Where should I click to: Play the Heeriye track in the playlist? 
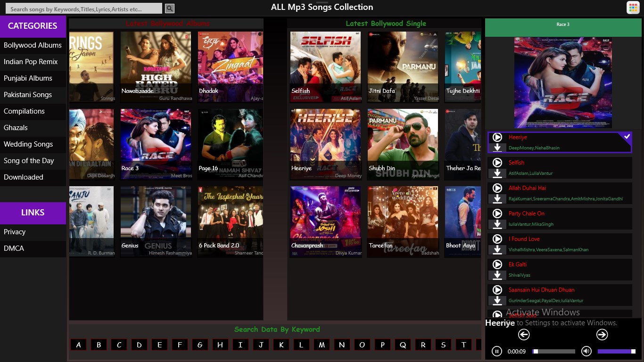497,137
